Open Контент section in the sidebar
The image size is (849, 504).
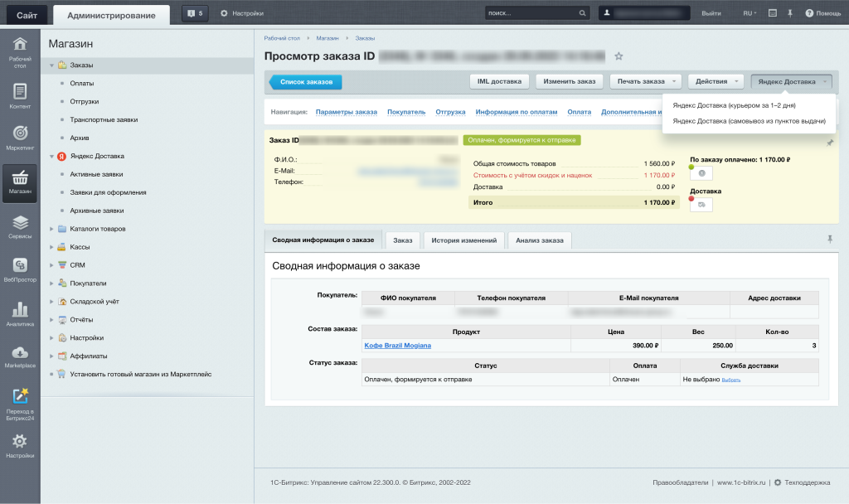[x=20, y=96]
